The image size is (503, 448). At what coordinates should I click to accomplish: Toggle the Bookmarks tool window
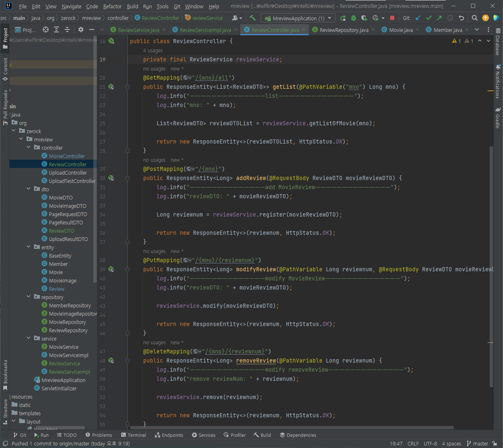(5, 375)
